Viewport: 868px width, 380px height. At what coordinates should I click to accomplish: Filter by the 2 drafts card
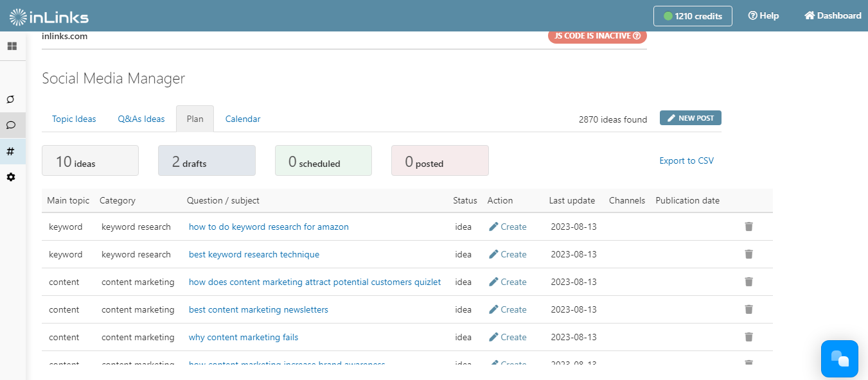(x=207, y=160)
